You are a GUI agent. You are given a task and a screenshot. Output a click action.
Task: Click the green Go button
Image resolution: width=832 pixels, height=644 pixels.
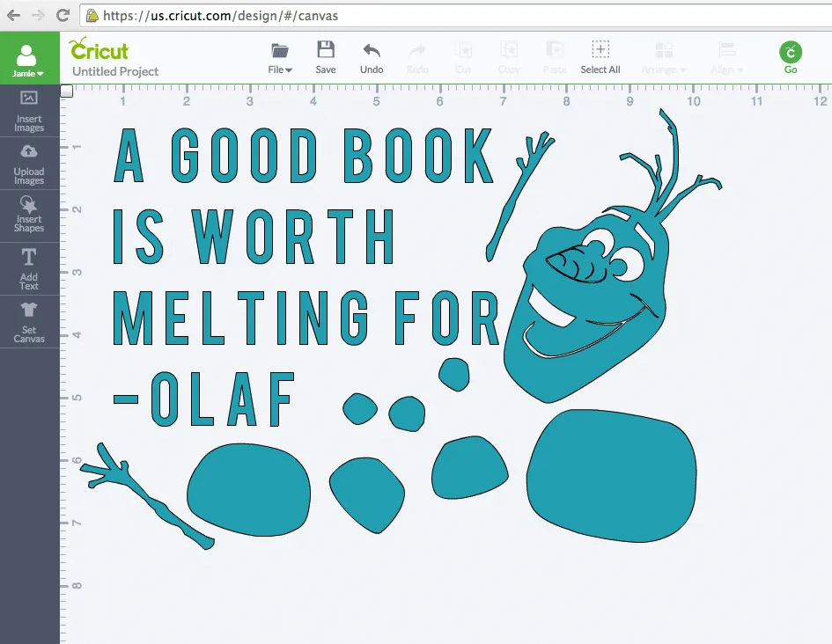point(790,55)
